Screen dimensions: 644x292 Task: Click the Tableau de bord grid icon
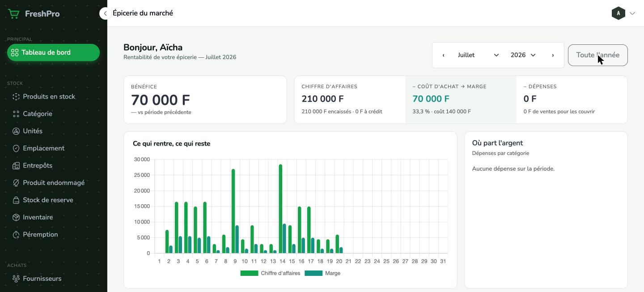point(15,53)
